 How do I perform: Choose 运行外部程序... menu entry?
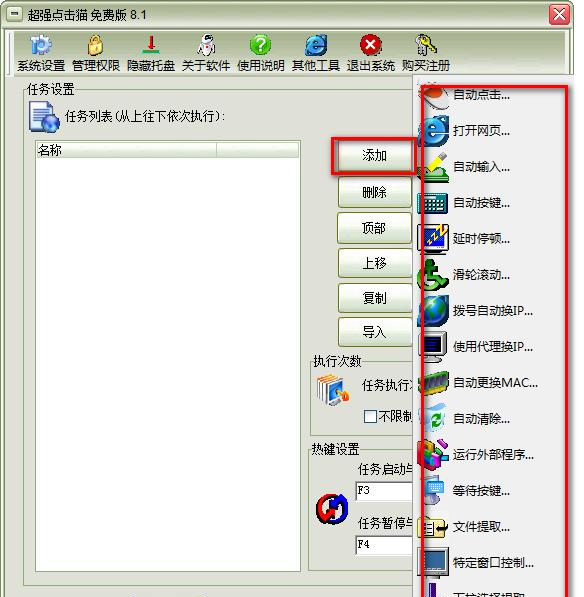(493, 455)
